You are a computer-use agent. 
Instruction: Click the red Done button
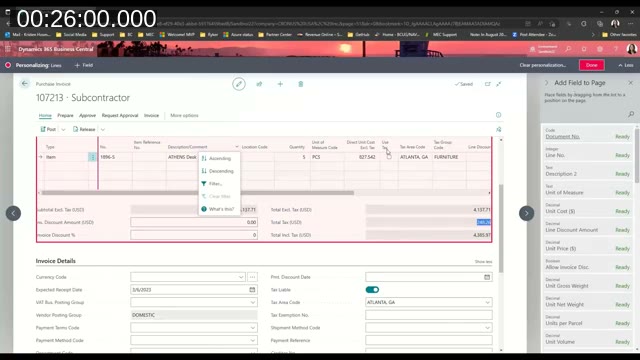click(592, 65)
